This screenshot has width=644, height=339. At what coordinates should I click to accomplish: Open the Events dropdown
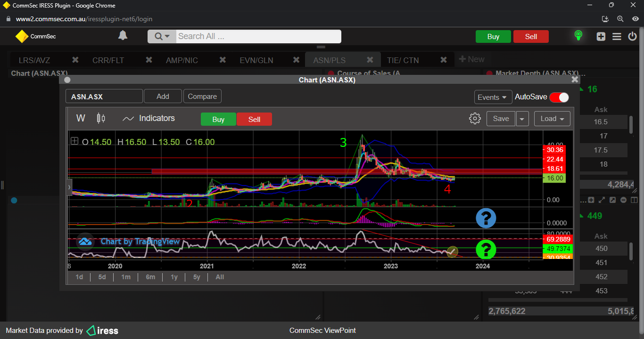click(493, 97)
